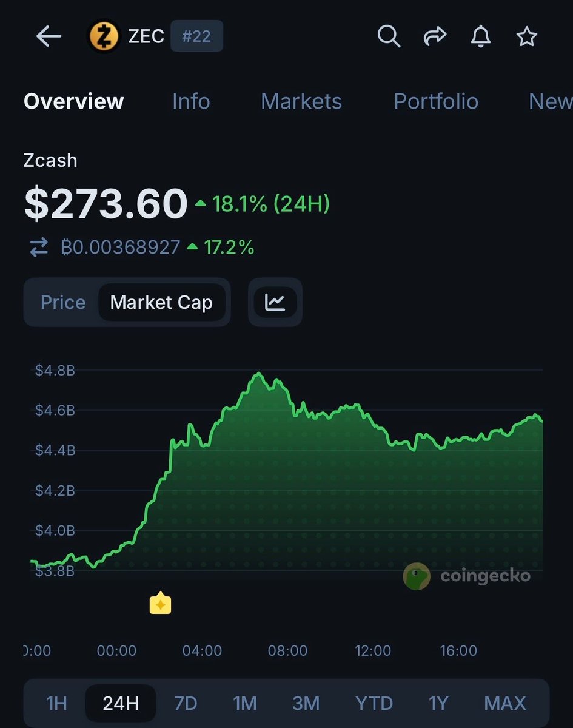Toggle chart to Market Cap view
573x728 pixels.
pos(161,302)
